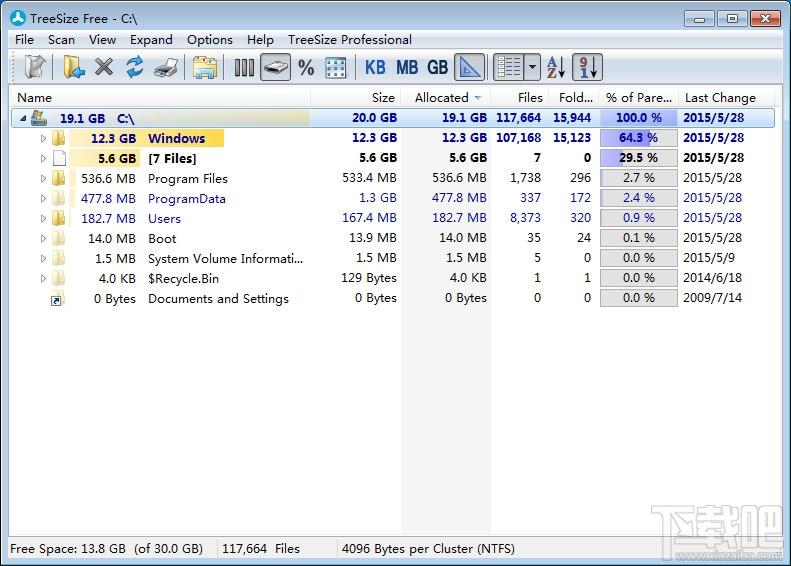Open the details view dropdown arrow
This screenshot has width=791, height=566.
[x=532, y=67]
